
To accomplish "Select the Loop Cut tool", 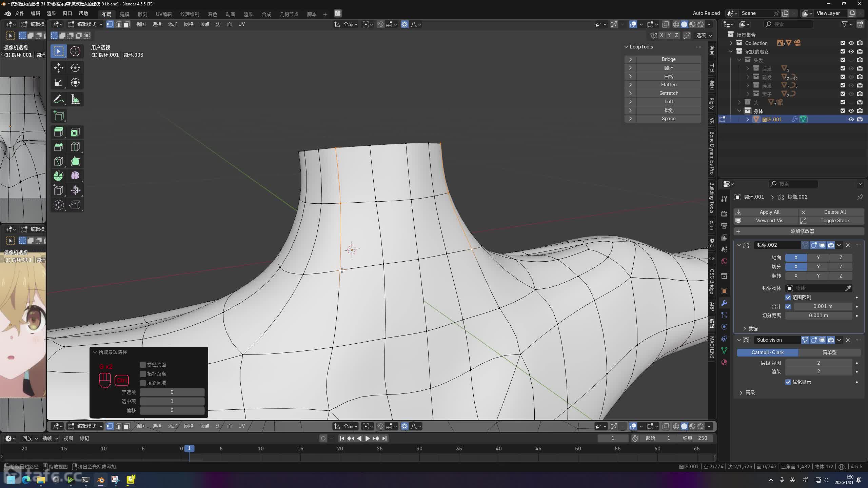I will pyautogui.click(x=75, y=147).
